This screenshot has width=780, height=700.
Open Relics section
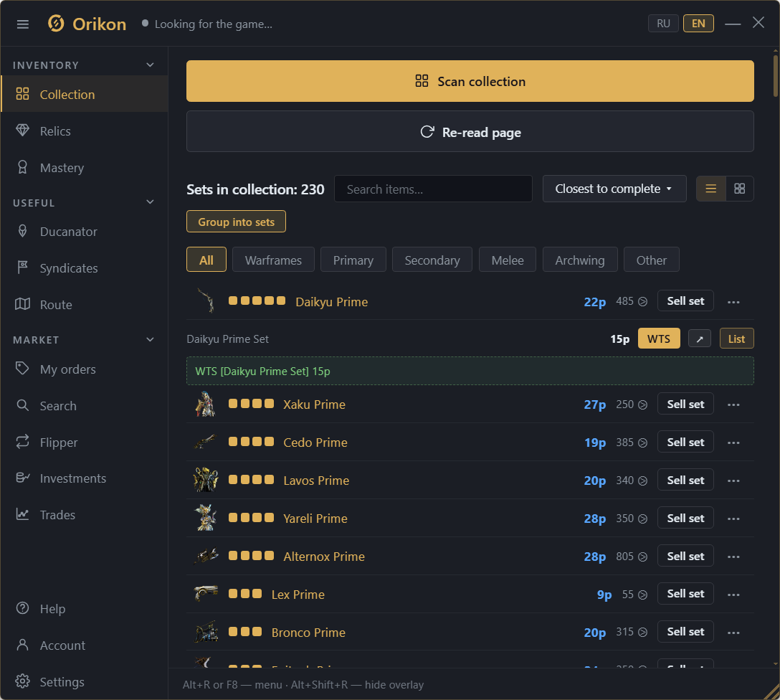[84, 131]
